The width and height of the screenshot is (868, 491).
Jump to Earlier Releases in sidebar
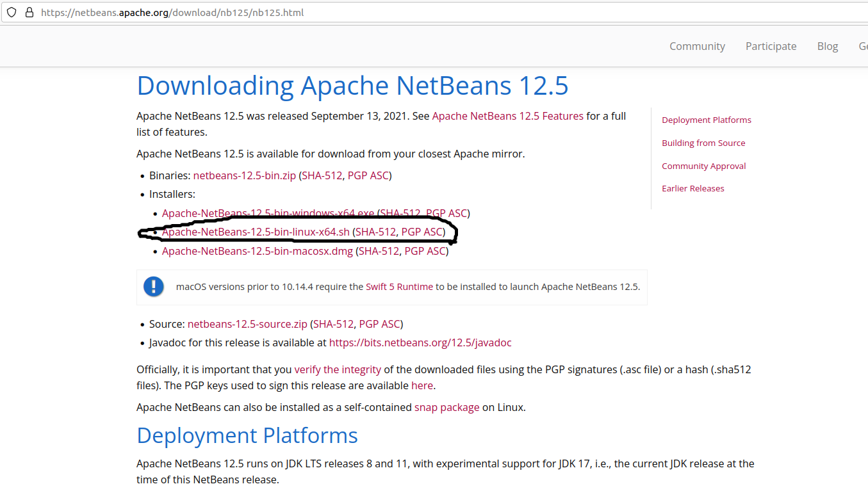tap(693, 188)
